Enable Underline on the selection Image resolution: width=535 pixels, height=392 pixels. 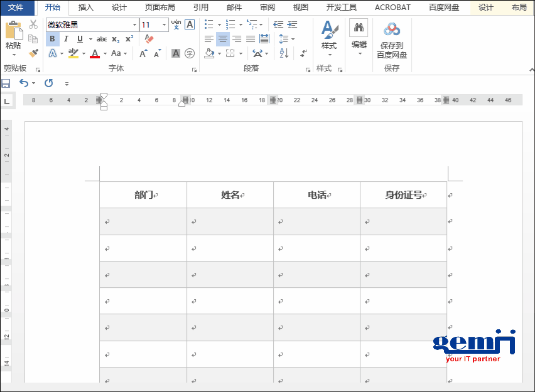point(80,39)
